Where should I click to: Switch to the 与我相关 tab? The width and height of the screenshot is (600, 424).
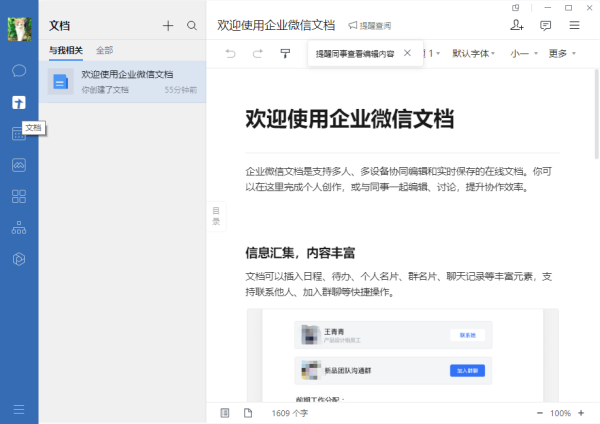pyautogui.click(x=66, y=50)
